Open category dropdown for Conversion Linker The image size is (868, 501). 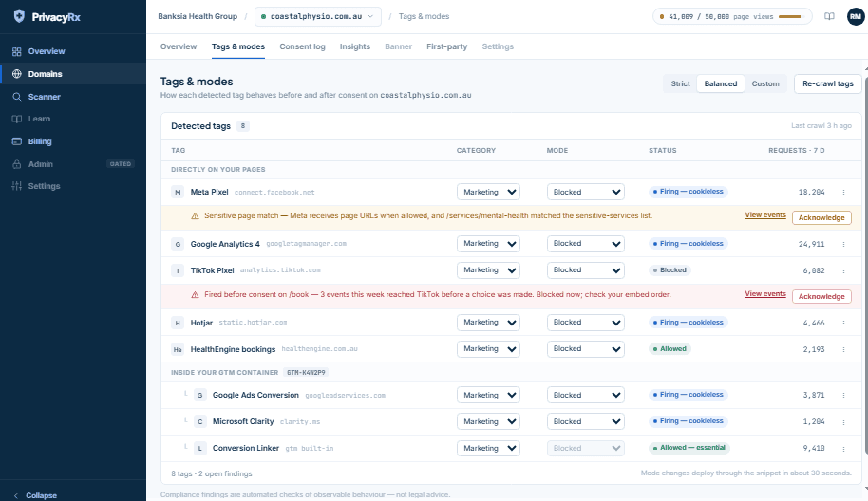pyautogui.click(x=488, y=448)
